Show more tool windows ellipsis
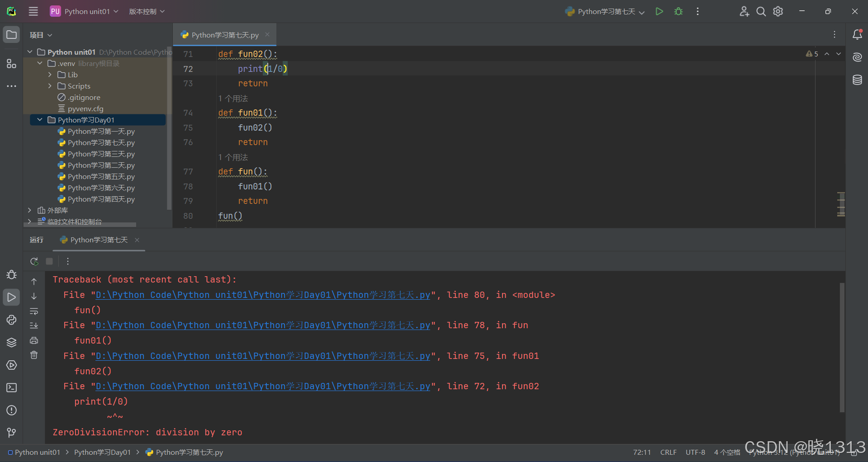This screenshot has width=868, height=462. (x=11, y=86)
